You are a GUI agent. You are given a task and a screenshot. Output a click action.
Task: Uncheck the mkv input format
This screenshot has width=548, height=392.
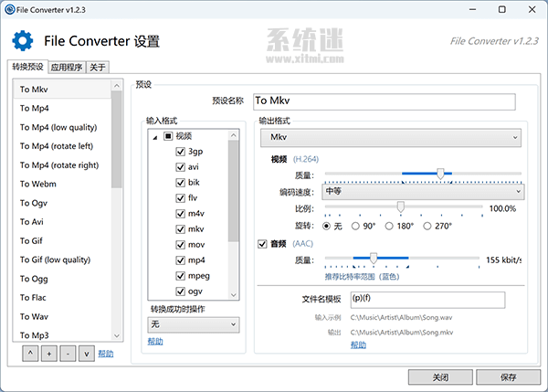tap(181, 229)
